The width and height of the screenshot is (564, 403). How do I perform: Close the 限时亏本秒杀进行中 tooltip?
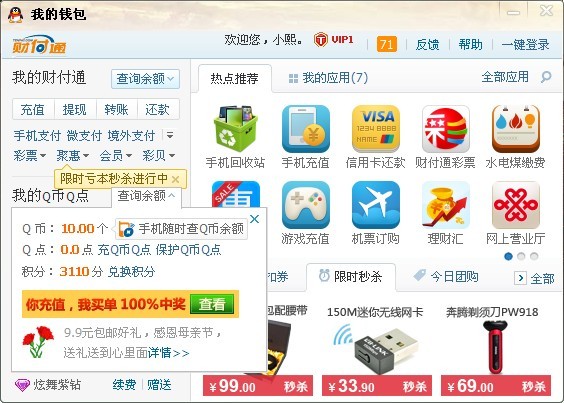(176, 179)
